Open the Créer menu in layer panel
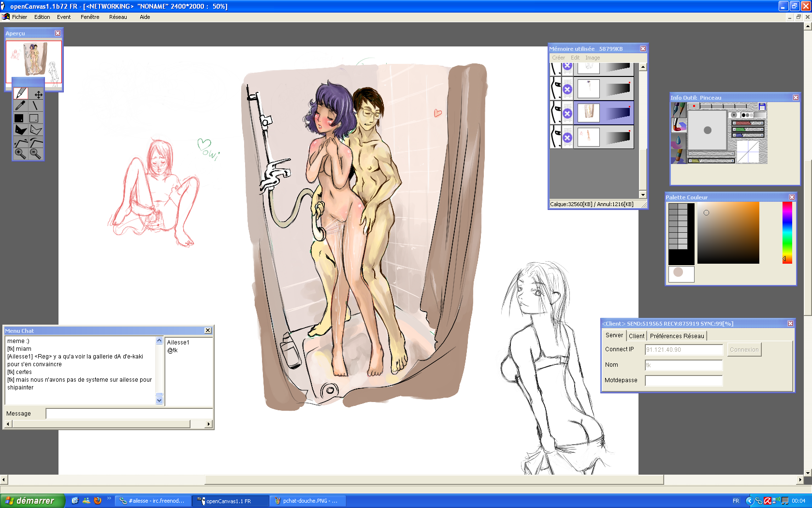Image resolution: width=812 pixels, height=508 pixels. point(558,58)
